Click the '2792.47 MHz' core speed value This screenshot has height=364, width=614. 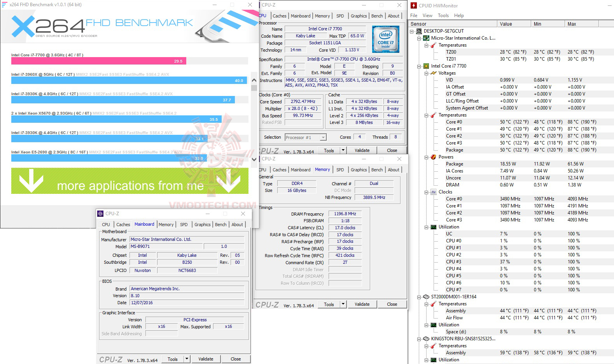coord(303,101)
